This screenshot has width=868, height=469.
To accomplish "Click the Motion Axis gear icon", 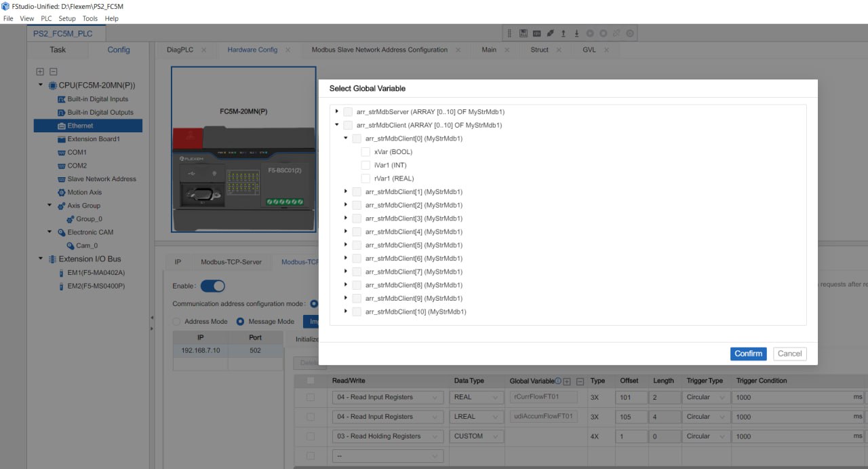I will tap(61, 192).
